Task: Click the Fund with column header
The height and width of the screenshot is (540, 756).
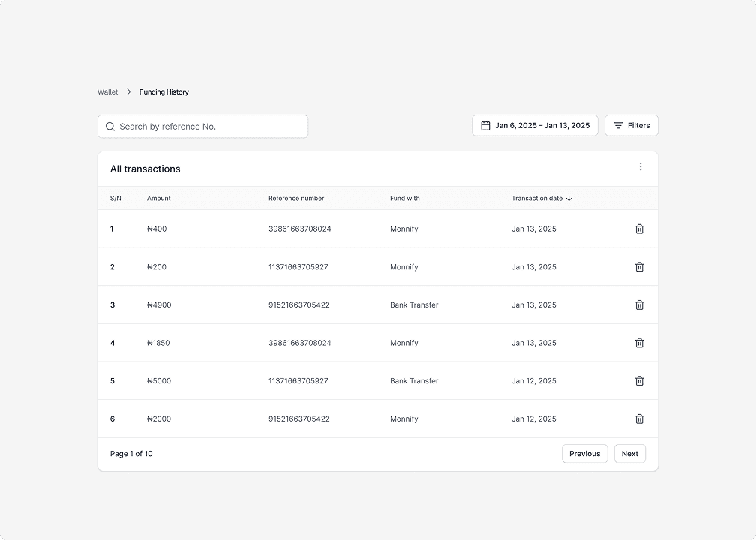Action: coord(404,199)
